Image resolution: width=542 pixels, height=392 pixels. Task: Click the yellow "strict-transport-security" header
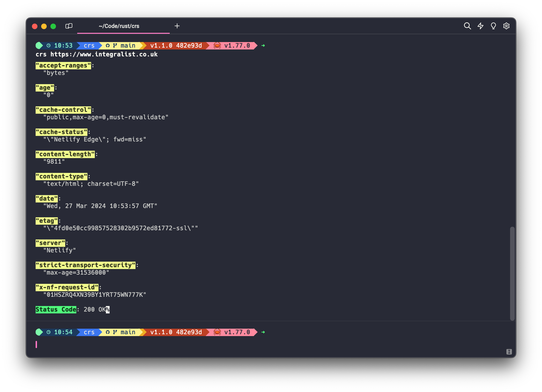(x=85, y=265)
